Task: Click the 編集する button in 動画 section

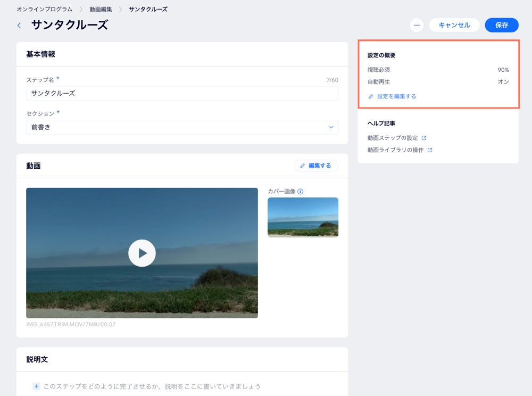Action: (x=316, y=166)
